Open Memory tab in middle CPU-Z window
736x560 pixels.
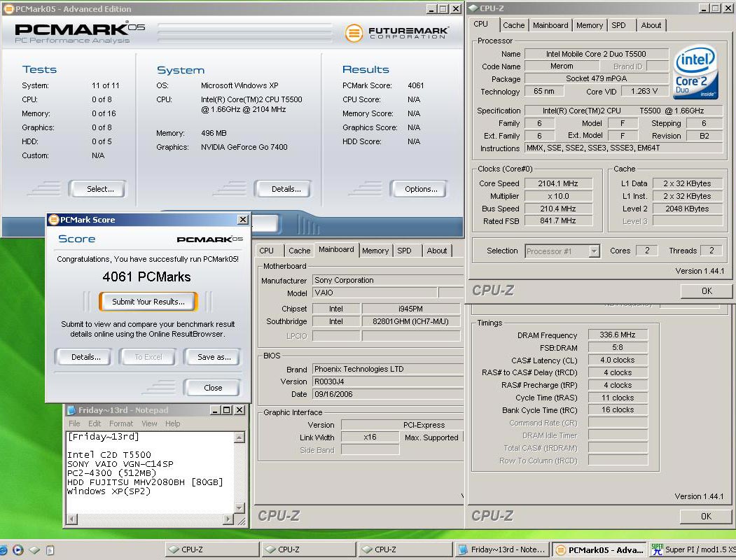375,251
